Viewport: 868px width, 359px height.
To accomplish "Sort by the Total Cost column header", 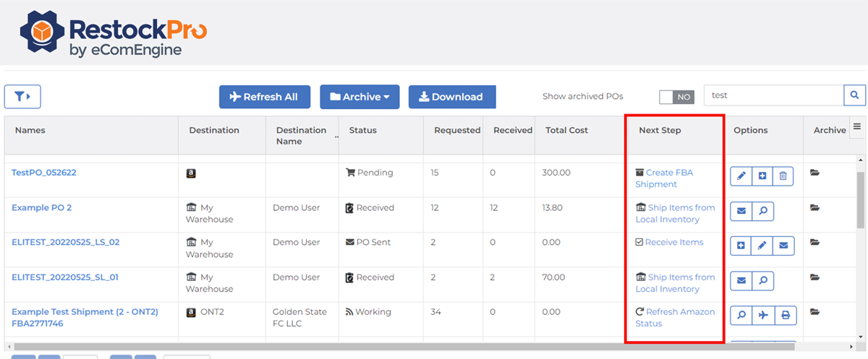I will pyautogui.click(x=567, y=130).
